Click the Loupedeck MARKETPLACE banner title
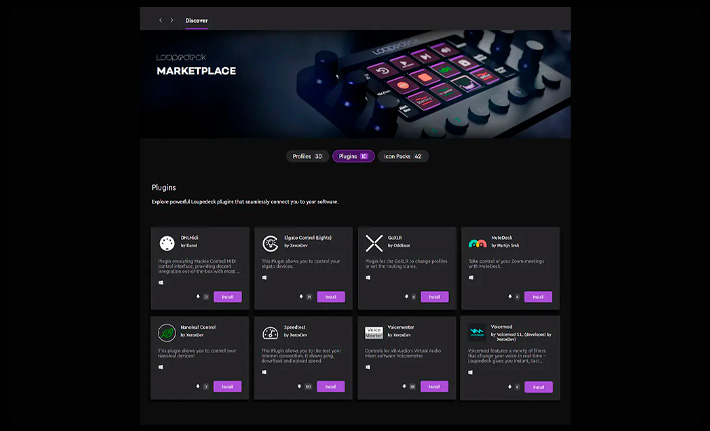 [196, 71]
